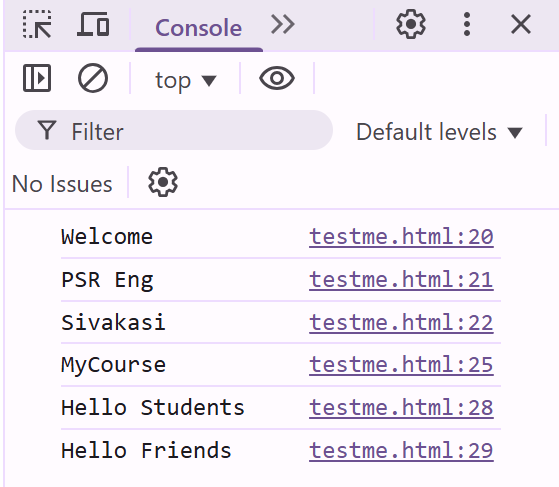Activate the inspect element picker icon
This screenshot has height=487, width=559.
point(37,24)
